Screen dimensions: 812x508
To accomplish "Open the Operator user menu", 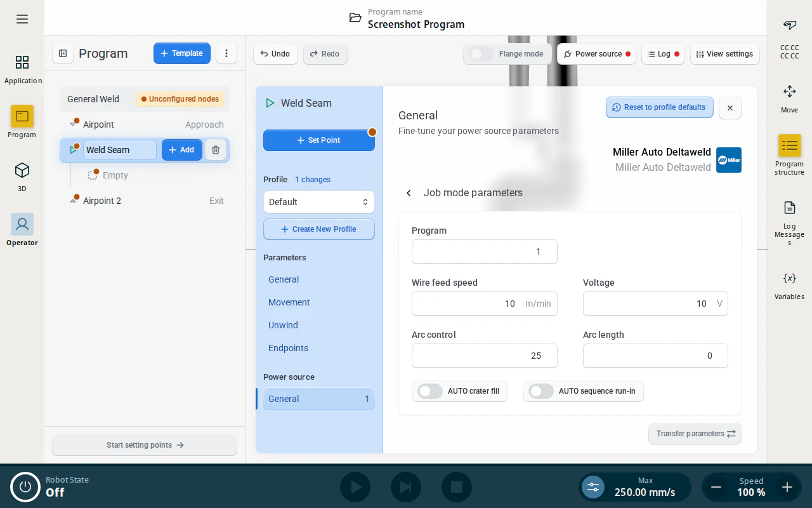I will click(22, 230).
